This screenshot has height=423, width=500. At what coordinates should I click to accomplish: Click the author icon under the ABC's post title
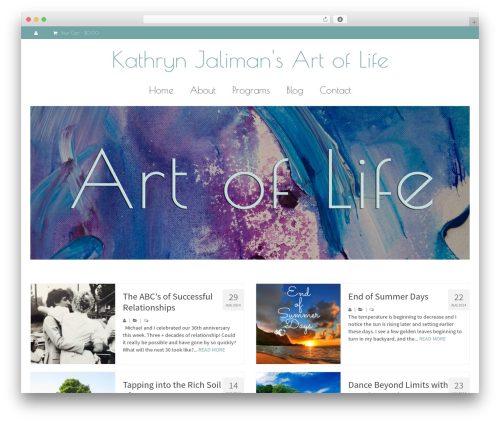(124, 321)
